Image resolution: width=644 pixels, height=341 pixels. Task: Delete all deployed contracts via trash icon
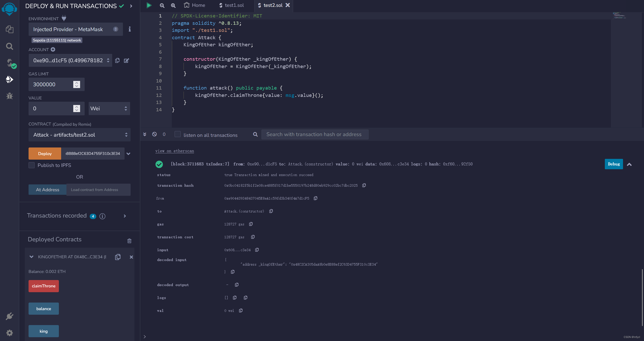129,241
